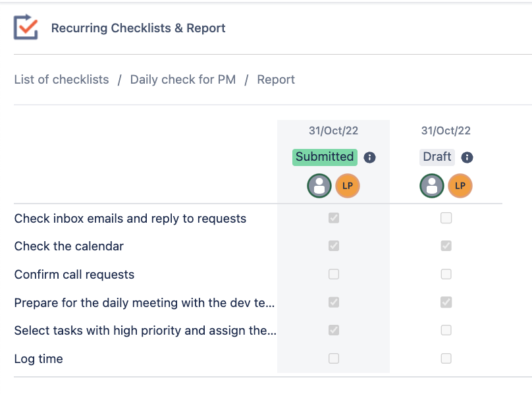Screen dimensions: 532x394
Task: Click the Submitted column date 31/Oct/22
Action: tap(333, 131)
